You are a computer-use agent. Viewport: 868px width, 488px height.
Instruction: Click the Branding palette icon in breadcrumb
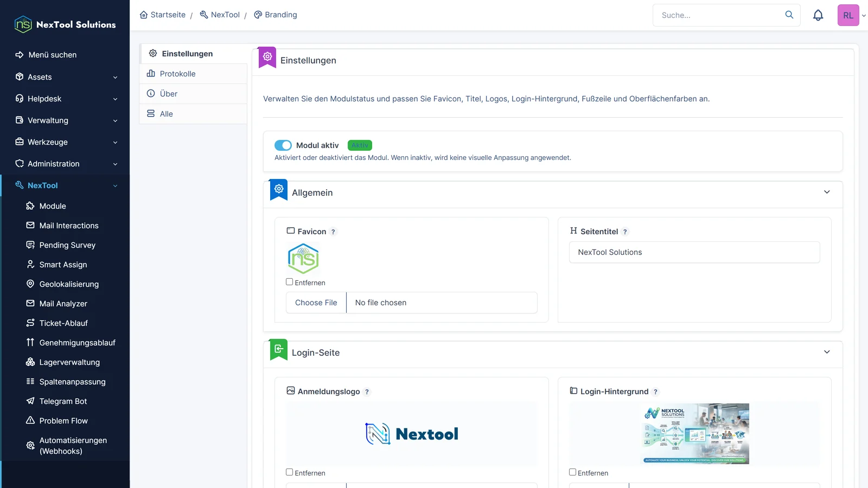pyautogui.click(x=258, y=15)
